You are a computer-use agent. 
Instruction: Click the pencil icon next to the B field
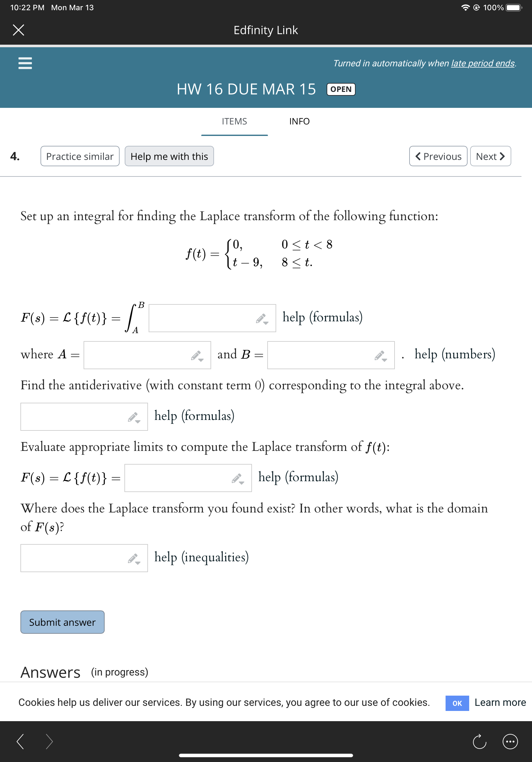tap(380, 355)
